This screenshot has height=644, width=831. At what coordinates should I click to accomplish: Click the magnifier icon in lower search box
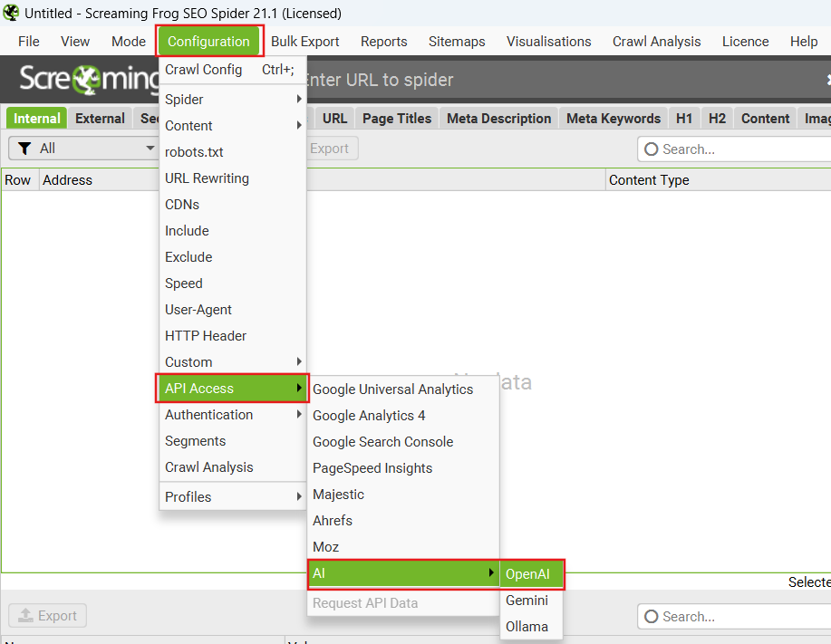[x=652, y=617]
